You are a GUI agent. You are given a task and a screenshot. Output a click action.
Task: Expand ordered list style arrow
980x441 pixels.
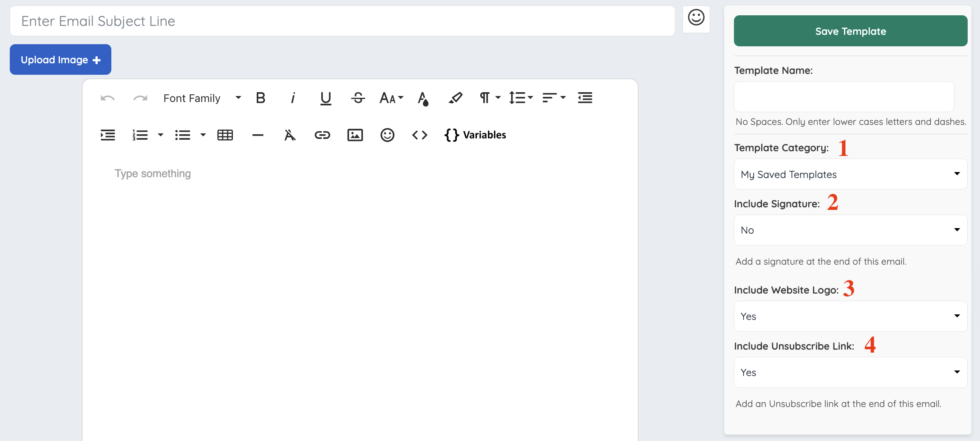161,135
